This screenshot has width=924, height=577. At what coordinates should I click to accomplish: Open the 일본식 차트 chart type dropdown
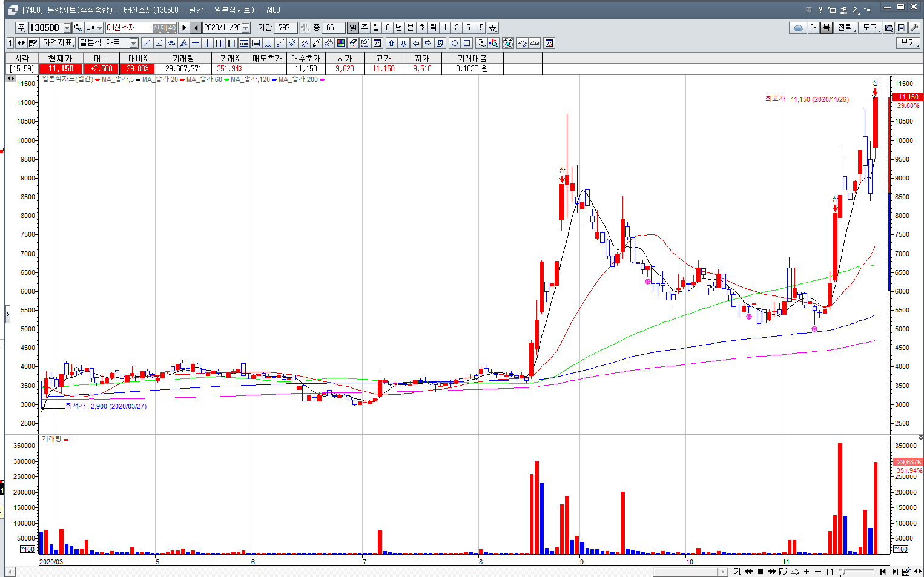click(x=133, y=43)
